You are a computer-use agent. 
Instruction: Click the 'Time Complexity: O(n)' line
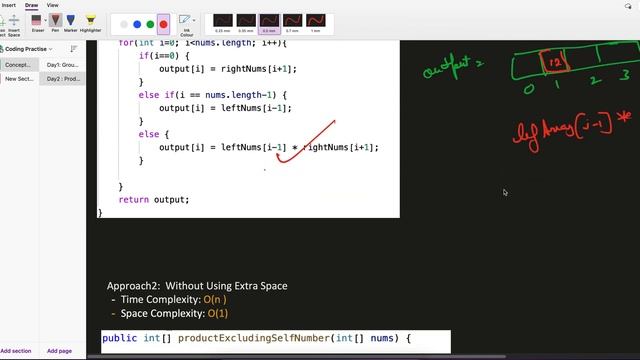pyautogui.click(x=173, y=300)
